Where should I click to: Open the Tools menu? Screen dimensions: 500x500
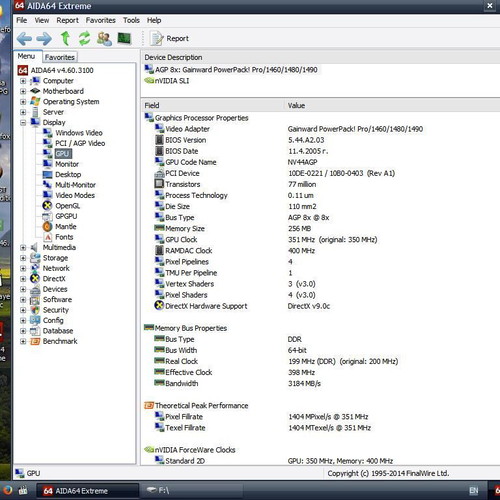click(x=131, y=20)
